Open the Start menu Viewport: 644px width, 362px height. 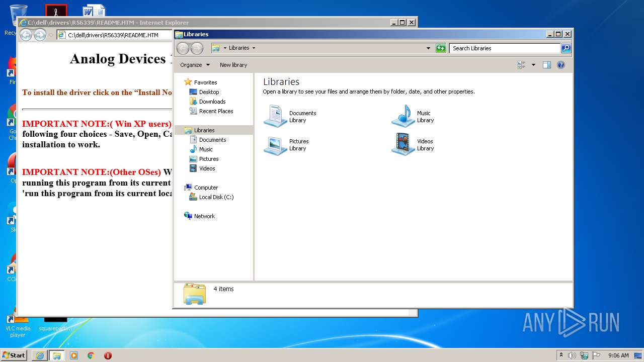(x=14, y=355)
